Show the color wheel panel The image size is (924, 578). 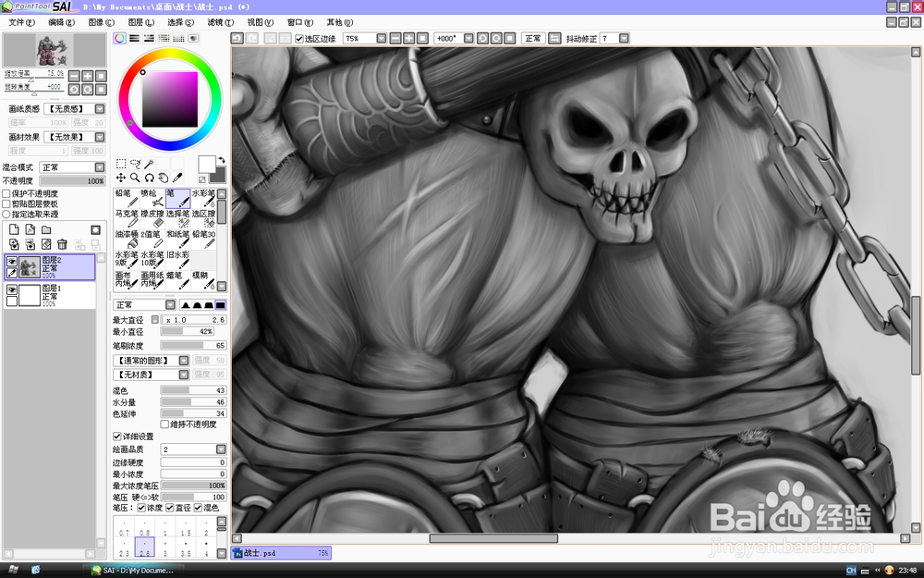[x=119, y=38]
